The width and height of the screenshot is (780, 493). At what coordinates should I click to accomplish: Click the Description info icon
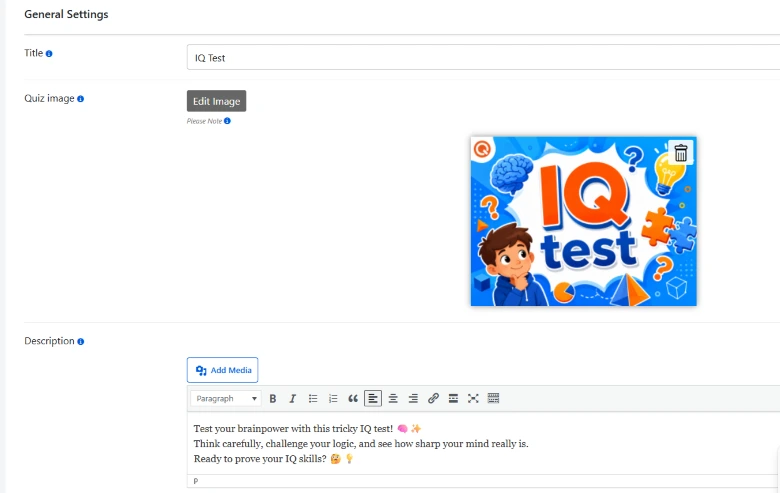pyautogui.click(x=81, y=342)
